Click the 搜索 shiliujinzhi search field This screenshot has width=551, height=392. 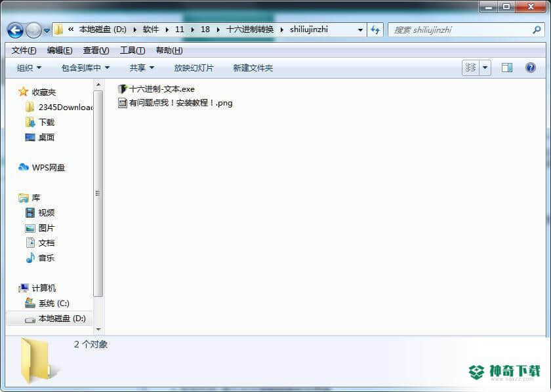(460, 30)
